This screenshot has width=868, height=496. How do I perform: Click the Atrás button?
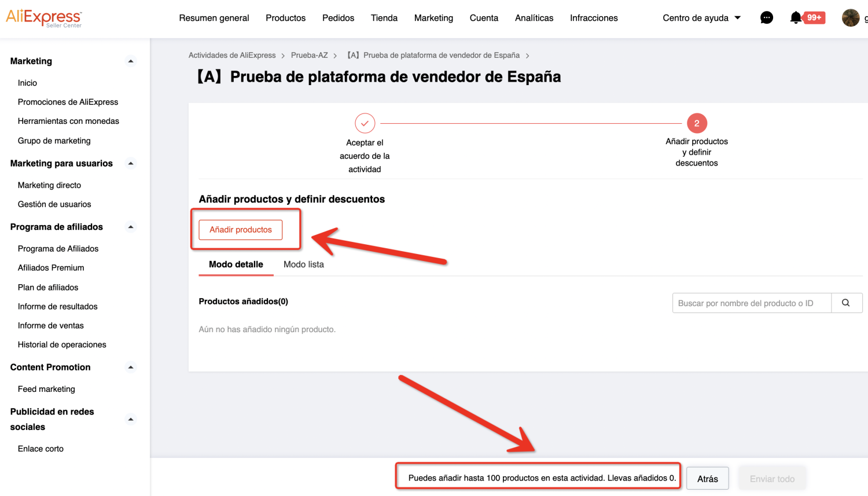[708, 479]
